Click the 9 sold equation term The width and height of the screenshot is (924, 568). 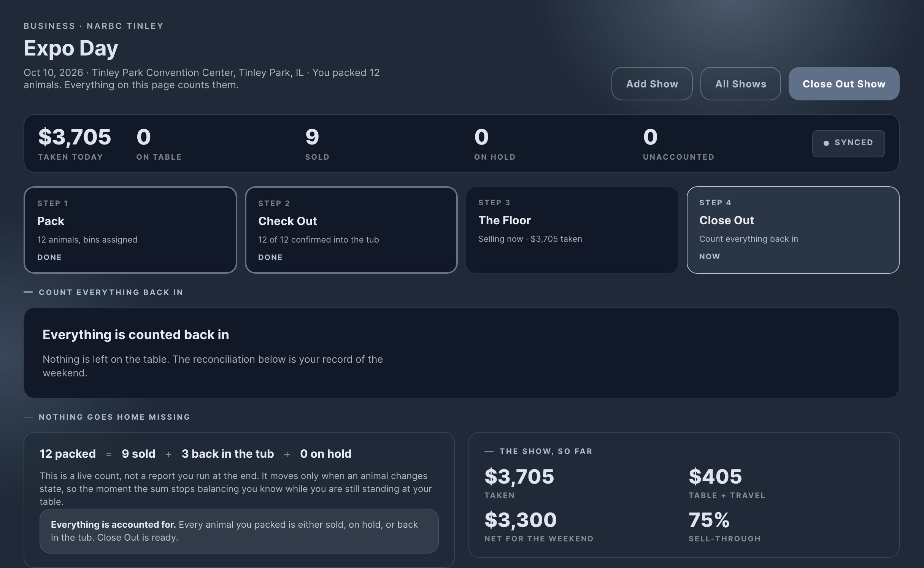[x=138, y=454]
